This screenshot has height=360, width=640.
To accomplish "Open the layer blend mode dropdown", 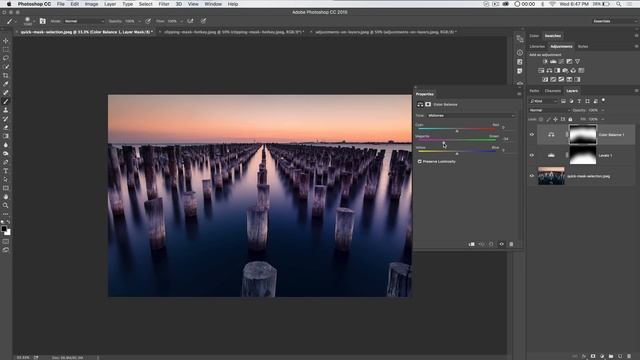I will [x=549, y=110].
